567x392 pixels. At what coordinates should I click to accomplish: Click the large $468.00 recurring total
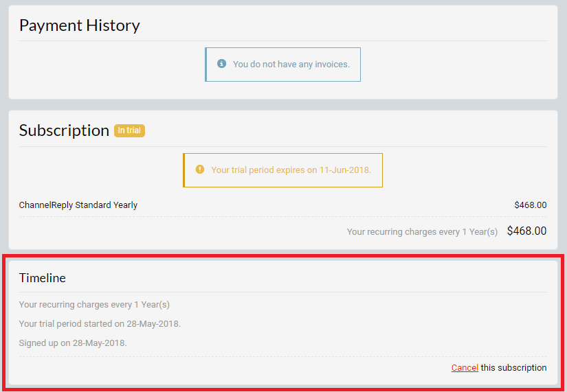[x=526, y=231]
